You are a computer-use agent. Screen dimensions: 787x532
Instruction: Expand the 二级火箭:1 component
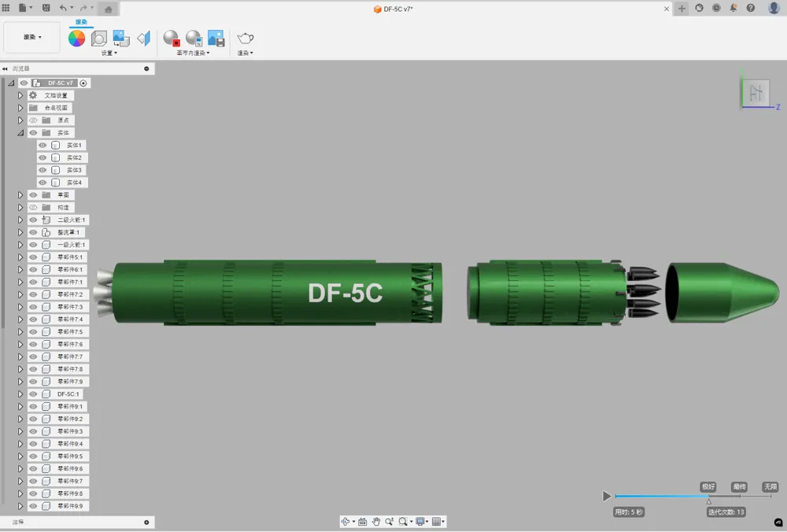pyautogui.click(x=19, y=220)
